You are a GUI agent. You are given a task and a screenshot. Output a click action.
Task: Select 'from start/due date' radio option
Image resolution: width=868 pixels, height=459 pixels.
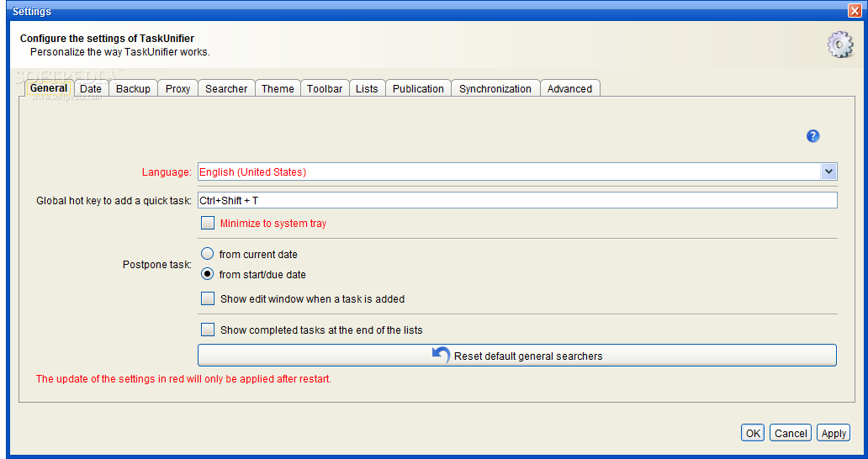[x=207, y=274]
